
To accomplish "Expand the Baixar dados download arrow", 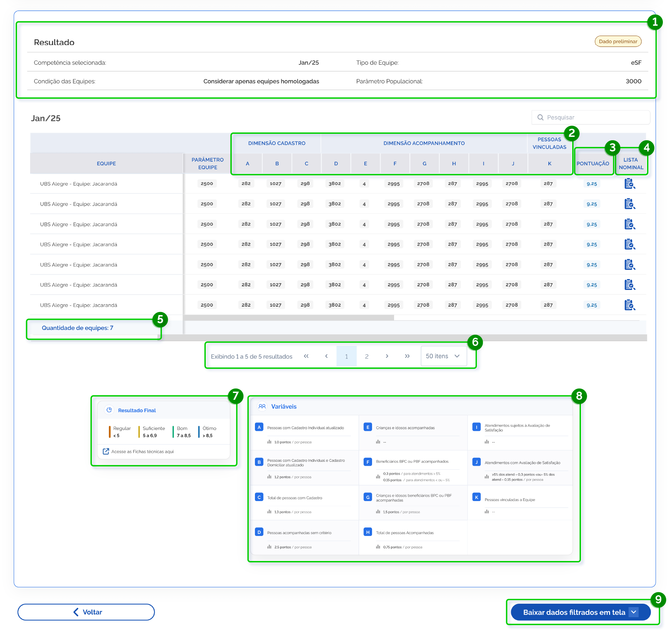I will point(634,612).
